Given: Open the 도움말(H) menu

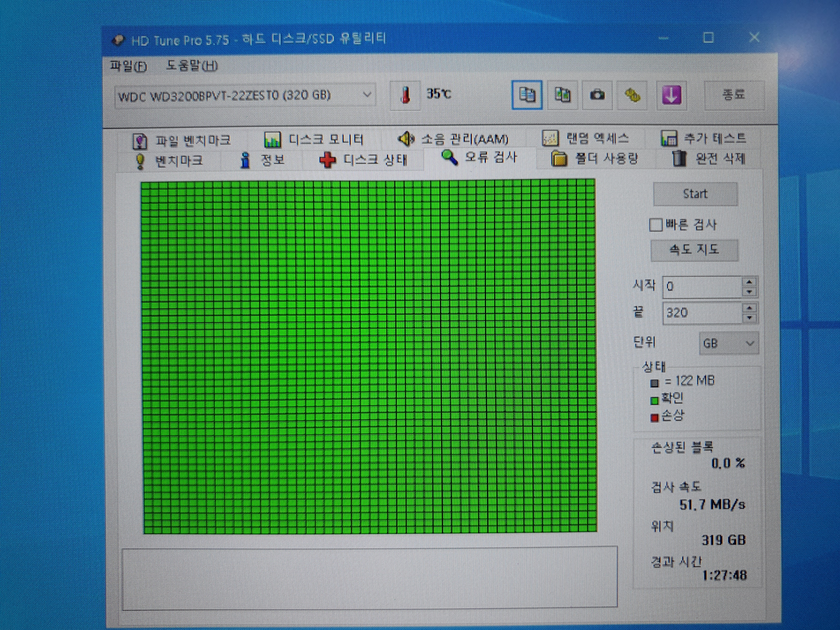Looking at the screenshot, I should [192, 66].
